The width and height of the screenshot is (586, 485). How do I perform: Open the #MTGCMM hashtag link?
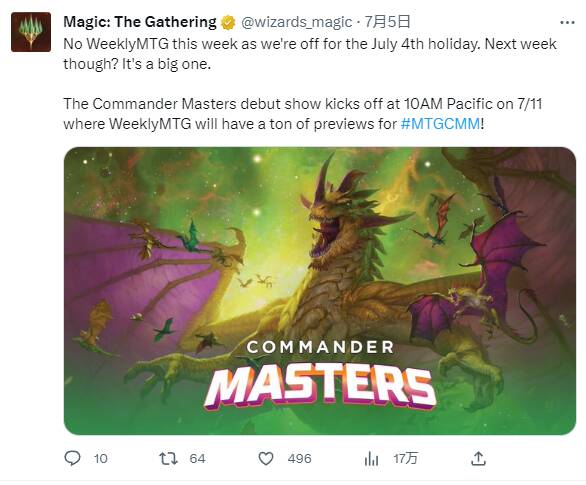pos(440,123)
